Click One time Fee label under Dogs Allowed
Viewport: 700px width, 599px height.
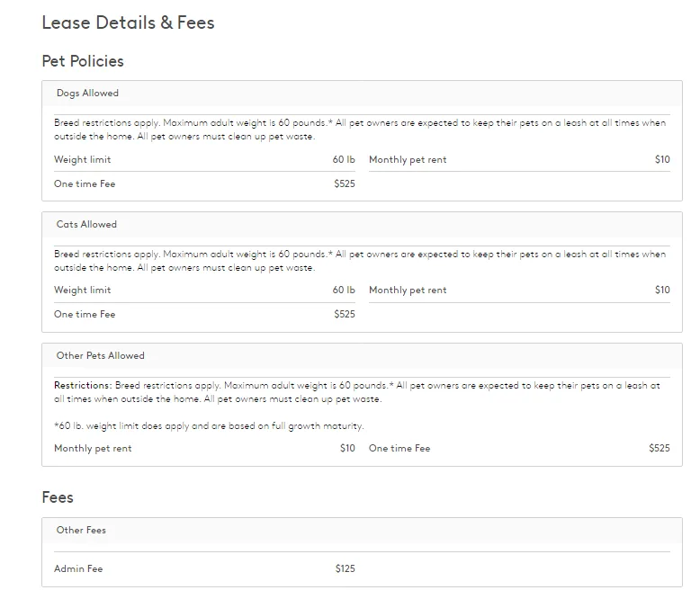point(85,184)
